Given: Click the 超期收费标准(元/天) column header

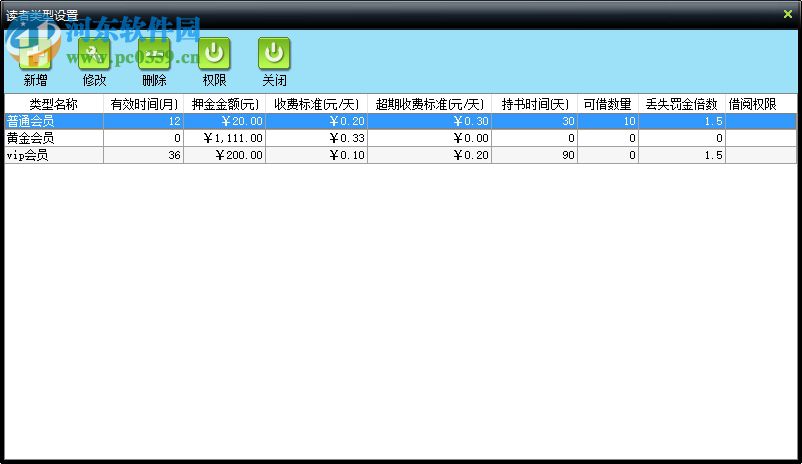Looking at the screenshot, I should coord(430,104).
